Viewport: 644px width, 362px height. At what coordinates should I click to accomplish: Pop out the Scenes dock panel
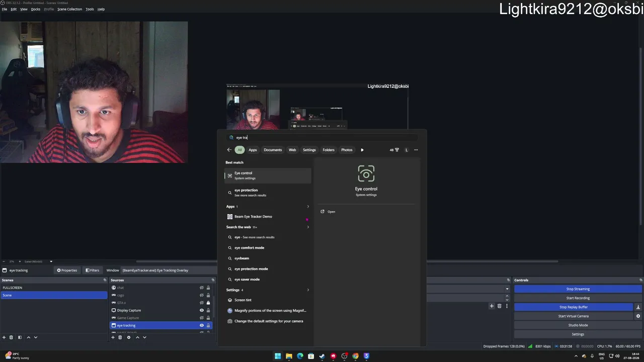(x=105, y=280)
